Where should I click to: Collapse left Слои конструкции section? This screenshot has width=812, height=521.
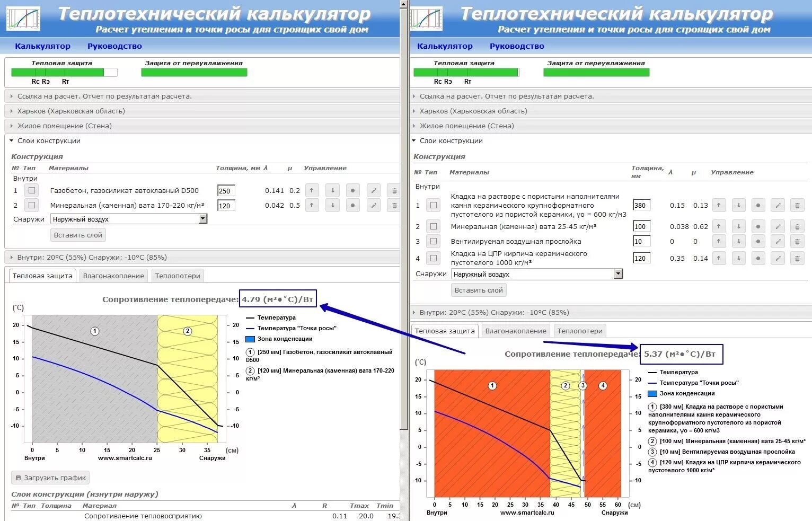point(202,141)
